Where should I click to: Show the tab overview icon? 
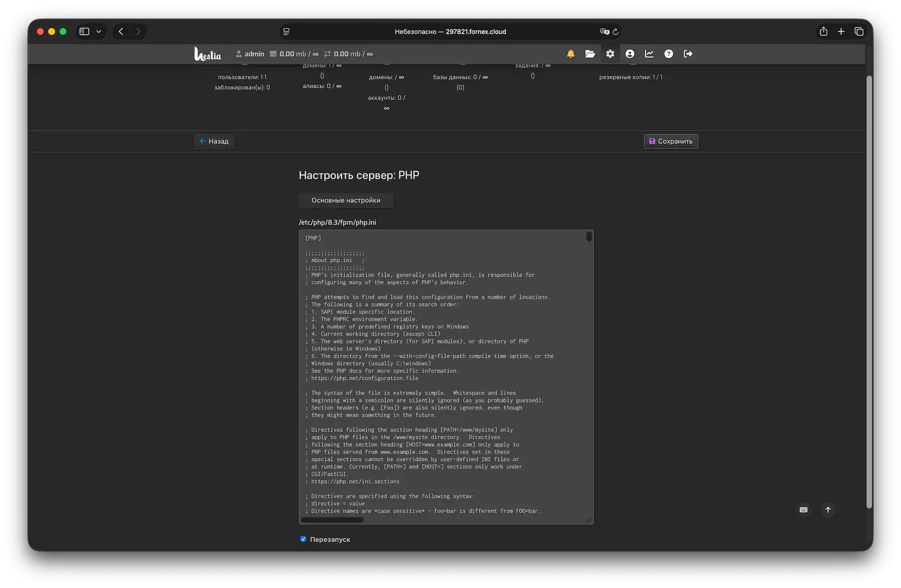[859, 31]
